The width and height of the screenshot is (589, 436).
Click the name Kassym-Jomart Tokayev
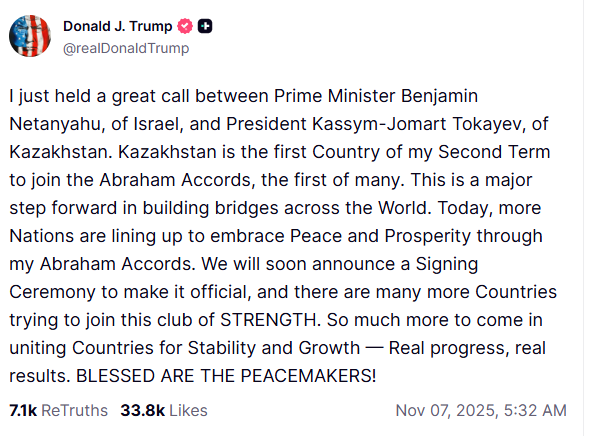coord(418,124)
